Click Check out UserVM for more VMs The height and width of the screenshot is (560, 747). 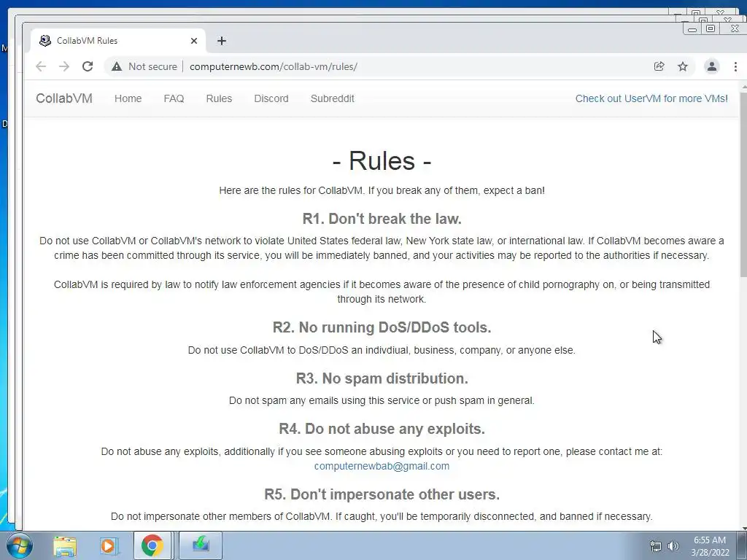651,98
